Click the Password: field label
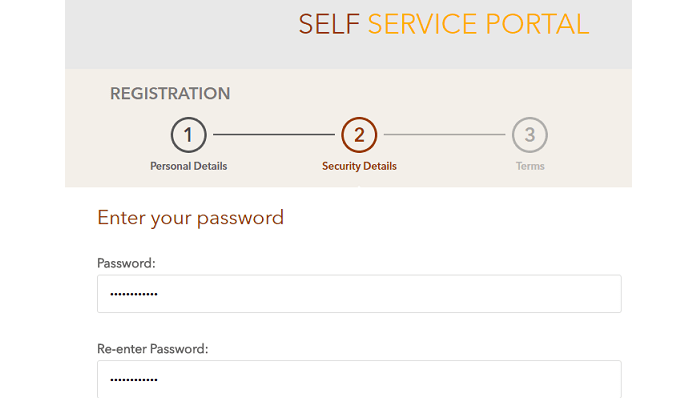 [x=126, y=263]
